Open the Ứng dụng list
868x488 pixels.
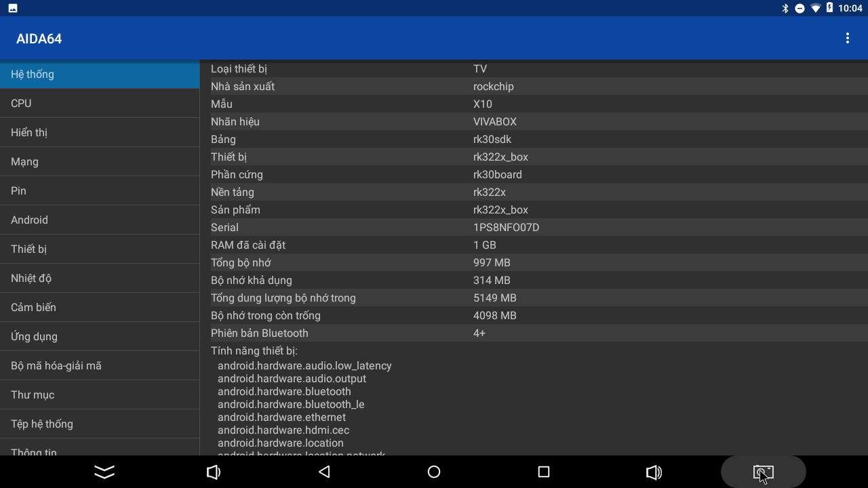[x=100, y=336]
